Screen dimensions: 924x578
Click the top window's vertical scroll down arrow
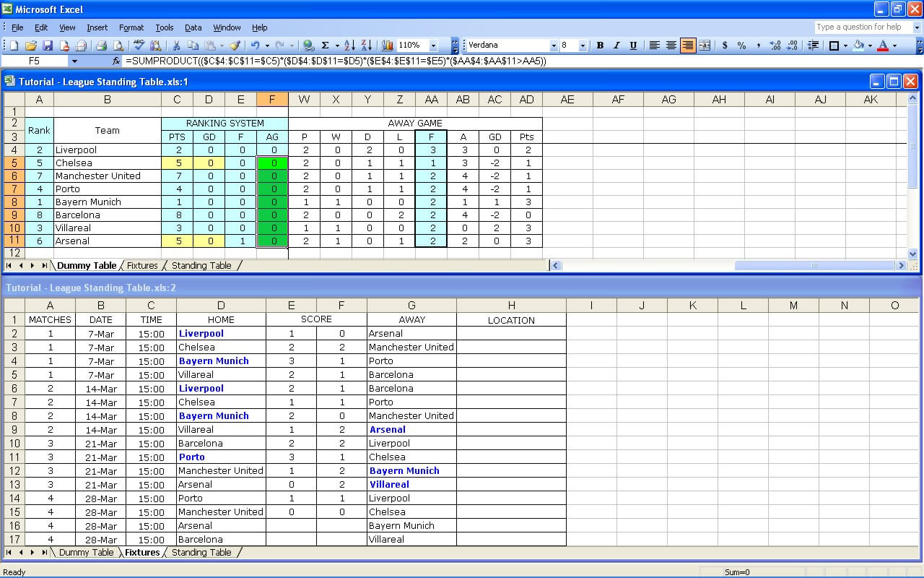tap(912, 254)
